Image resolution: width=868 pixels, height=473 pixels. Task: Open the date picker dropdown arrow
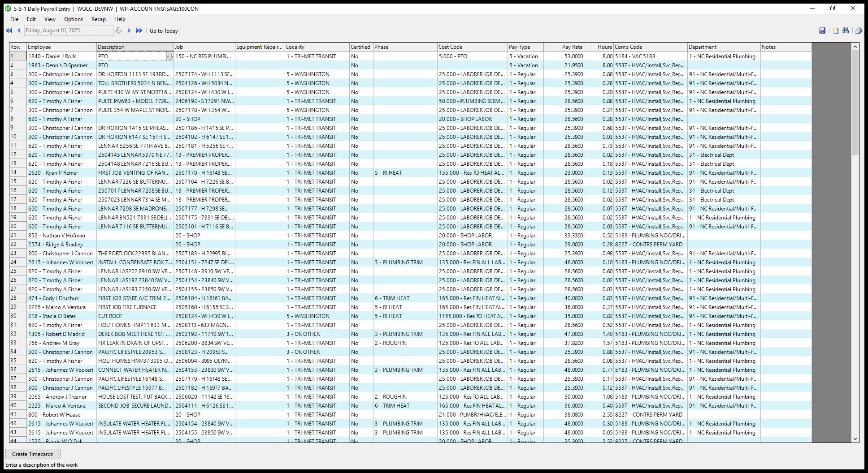[x=118, y=30]
